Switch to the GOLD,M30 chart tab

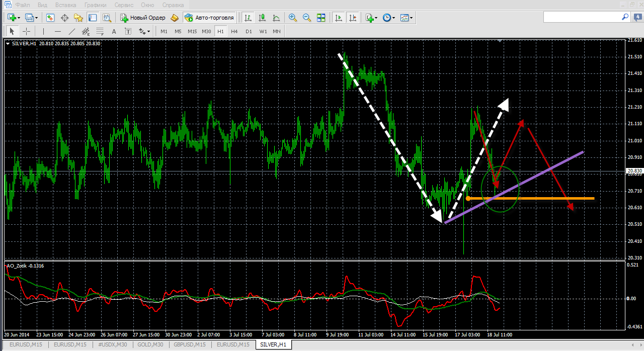pyautogui.click(x=150, y=344)
